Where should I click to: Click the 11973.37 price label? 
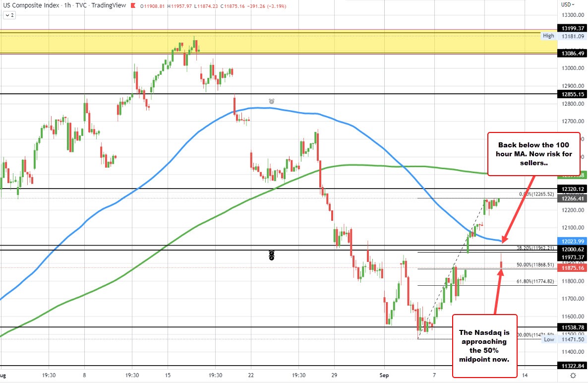(x=572, y=257)
